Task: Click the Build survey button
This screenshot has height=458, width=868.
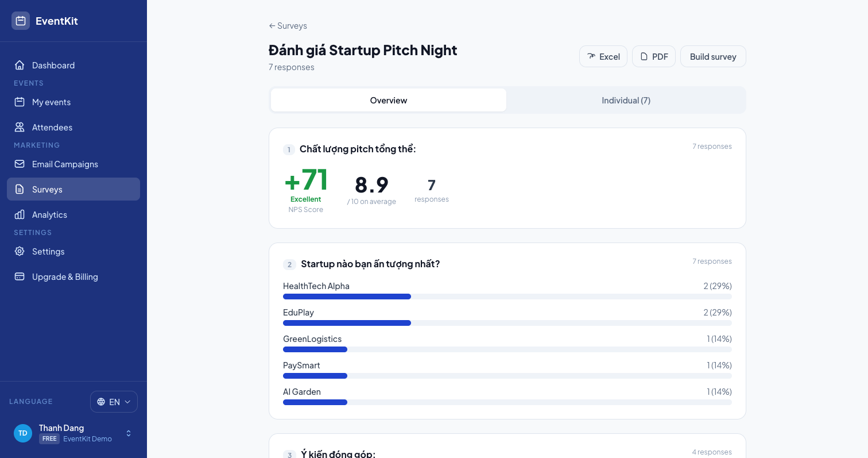Action: click(713, 56)
